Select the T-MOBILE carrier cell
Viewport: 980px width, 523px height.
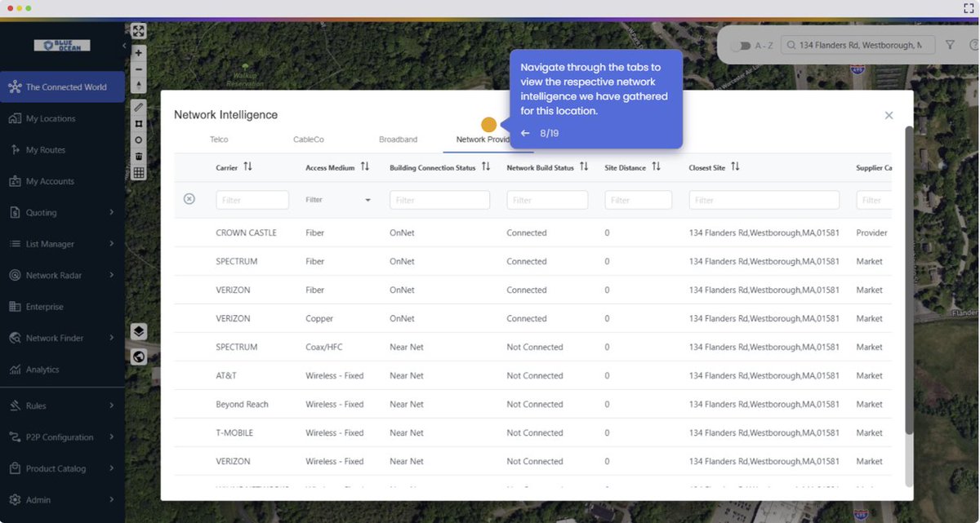pos(235,432)
